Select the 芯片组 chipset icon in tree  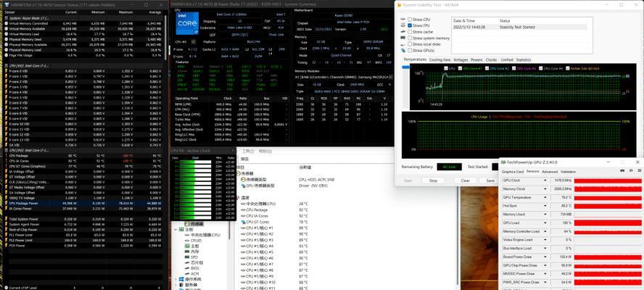point(187,262)
